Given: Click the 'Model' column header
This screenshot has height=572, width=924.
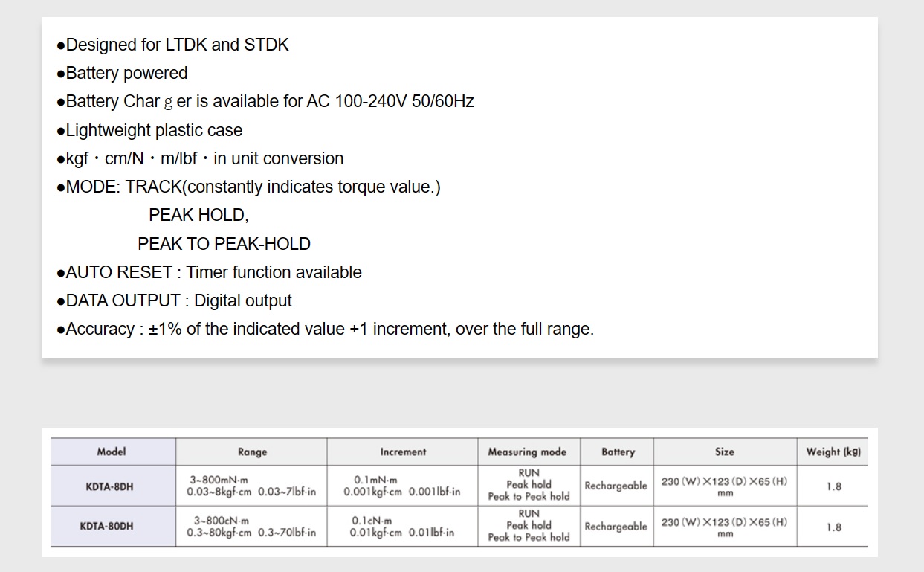Looking at the screenshot, I should point(112,452).
